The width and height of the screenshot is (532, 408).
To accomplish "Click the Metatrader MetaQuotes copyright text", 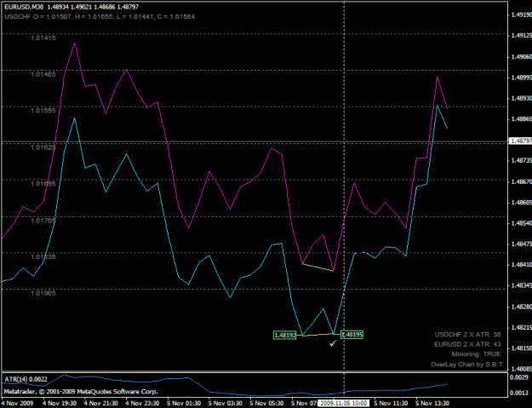I will (81, 392).
